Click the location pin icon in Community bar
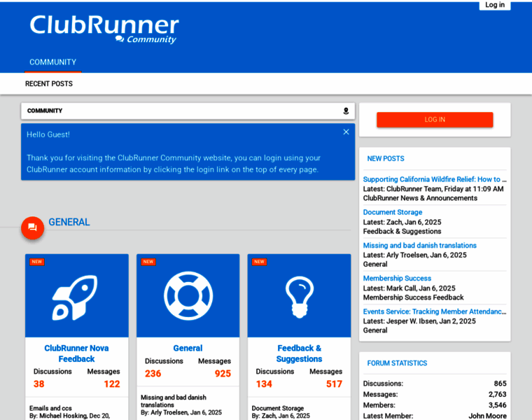Image resolution: width=532 pixels, height=420 pixels. tap(346, 111)
